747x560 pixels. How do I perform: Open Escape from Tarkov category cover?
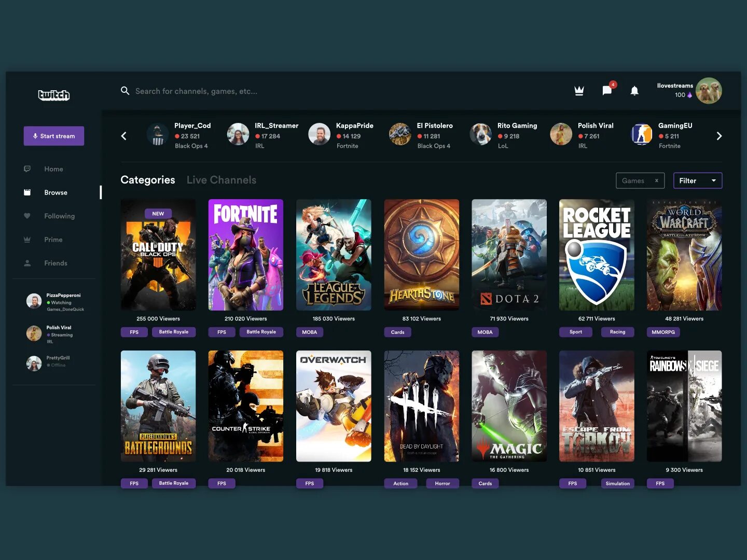coord(597,406)
